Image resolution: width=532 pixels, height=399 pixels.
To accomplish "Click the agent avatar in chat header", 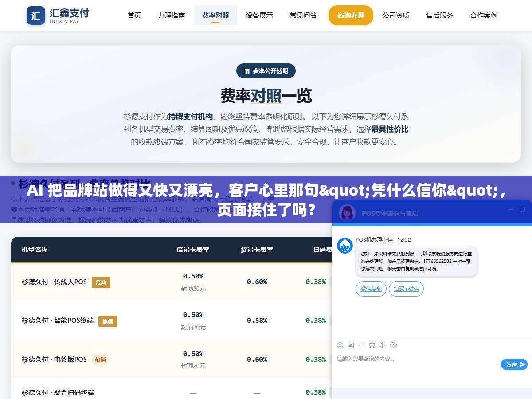I will click(x=348, y=213).
